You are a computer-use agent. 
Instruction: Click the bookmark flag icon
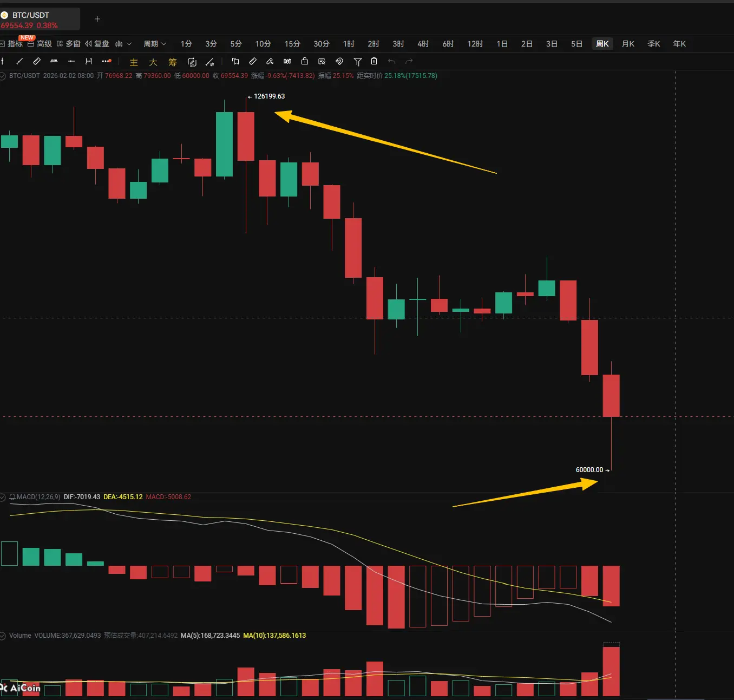coord(235,61)
